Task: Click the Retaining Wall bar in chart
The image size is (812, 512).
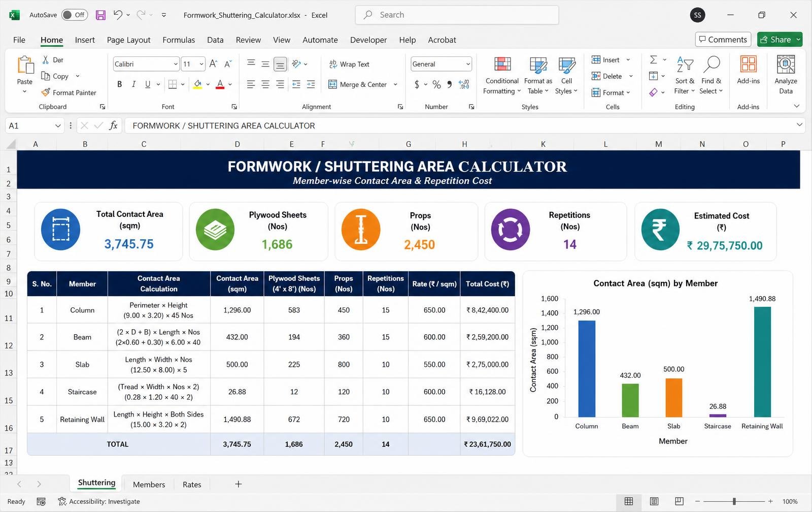Action: point(762,362)
